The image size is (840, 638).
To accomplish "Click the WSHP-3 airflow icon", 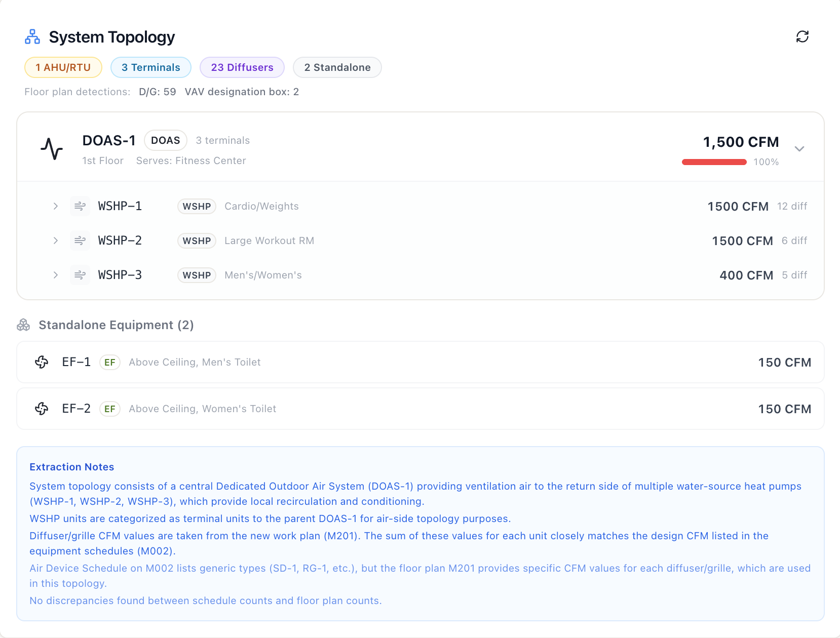I will pyautogui.click(x=80, y=275).
